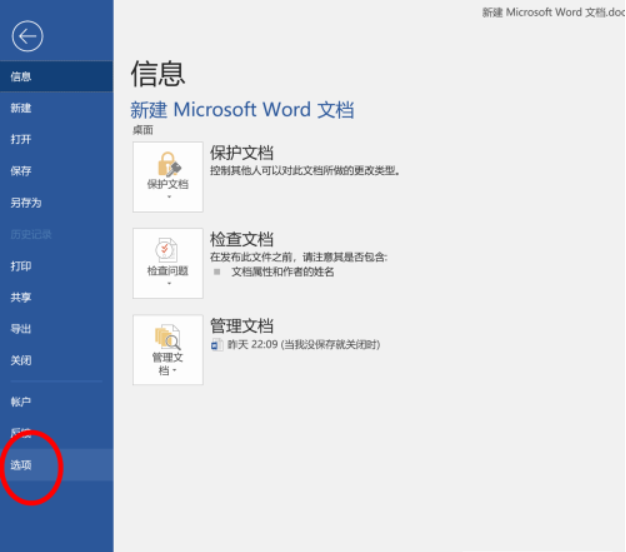Screen dimensions: 626x552
Task: Click the 新建 Microsoft Word 文档 title
Action: tap(242, 109)
